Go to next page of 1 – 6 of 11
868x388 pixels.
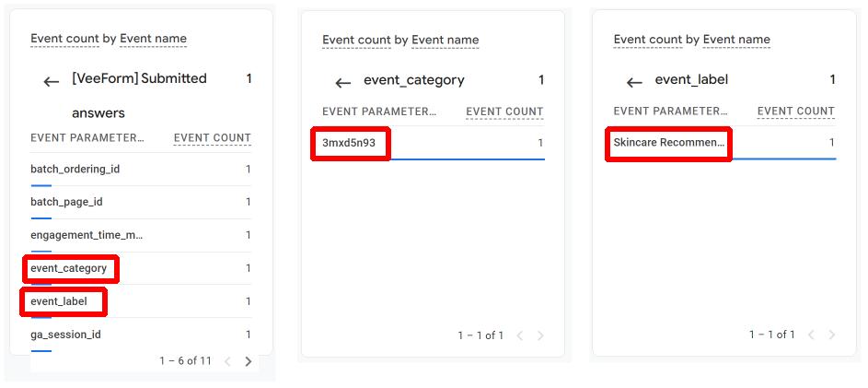coord(248,361)
